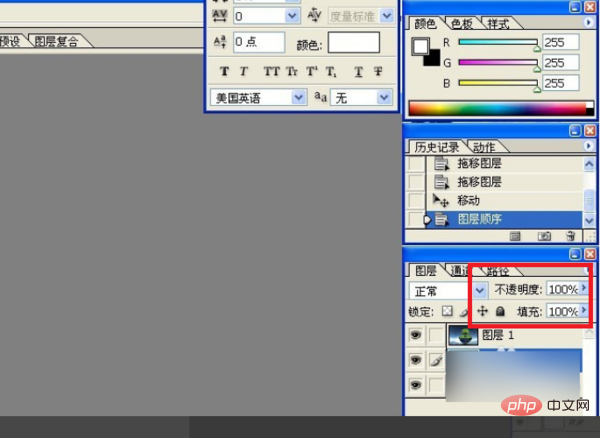Apply faux bold in Character panel
The width and height of the screenshot is (600, 438).
225,71
